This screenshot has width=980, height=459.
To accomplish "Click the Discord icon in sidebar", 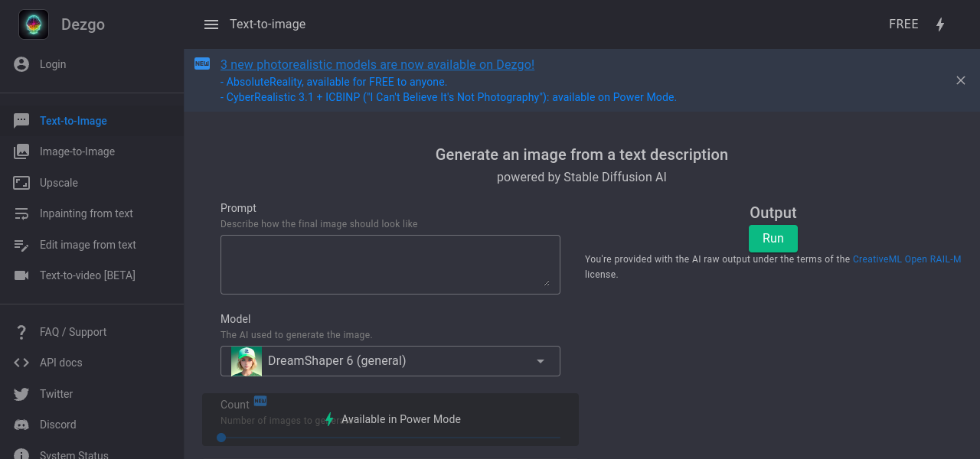I will 21,425.
